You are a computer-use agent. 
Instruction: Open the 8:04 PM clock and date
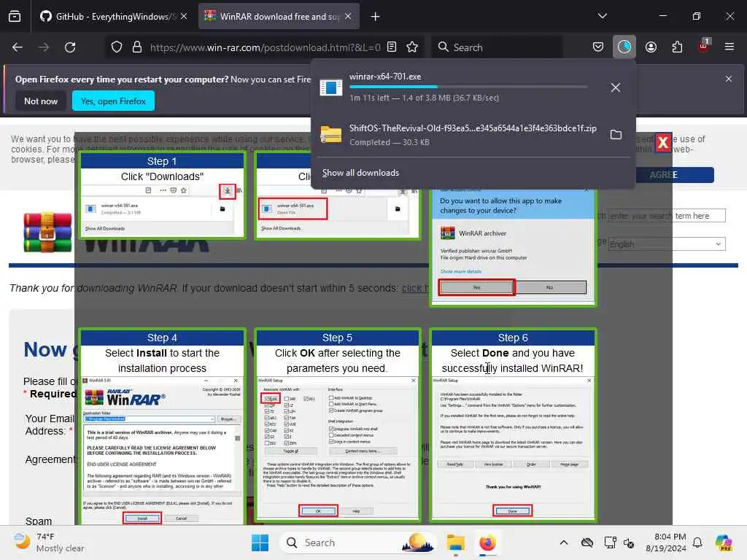click(x=666, y=542)
